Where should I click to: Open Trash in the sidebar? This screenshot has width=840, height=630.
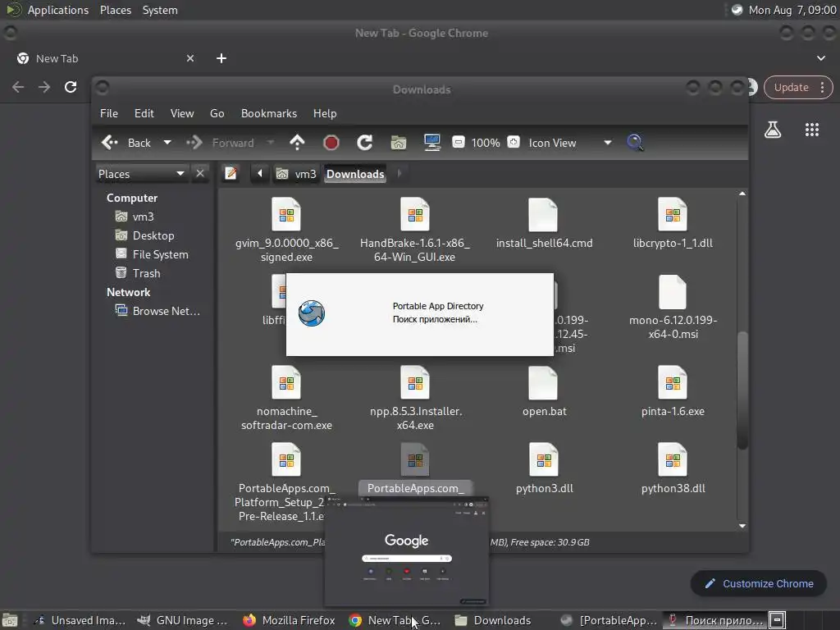[138, 273]
